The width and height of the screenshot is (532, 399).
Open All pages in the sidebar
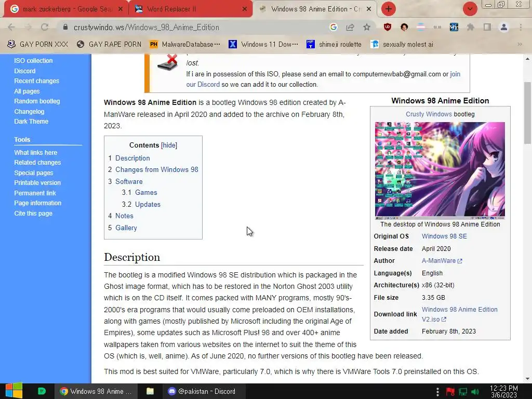[x=27, y=91]
